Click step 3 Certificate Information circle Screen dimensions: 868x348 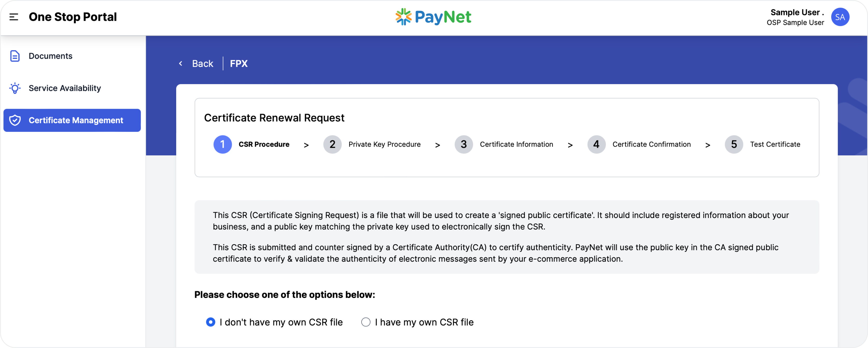coord(464,144)
